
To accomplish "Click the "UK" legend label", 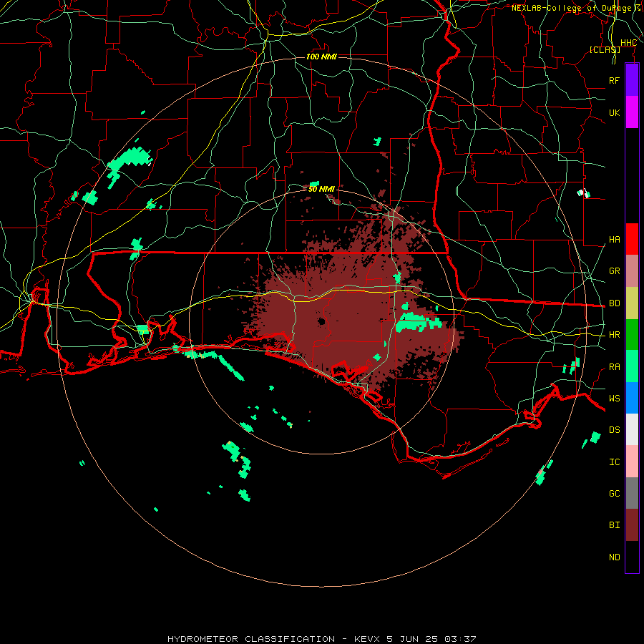I will pos(614,113).
